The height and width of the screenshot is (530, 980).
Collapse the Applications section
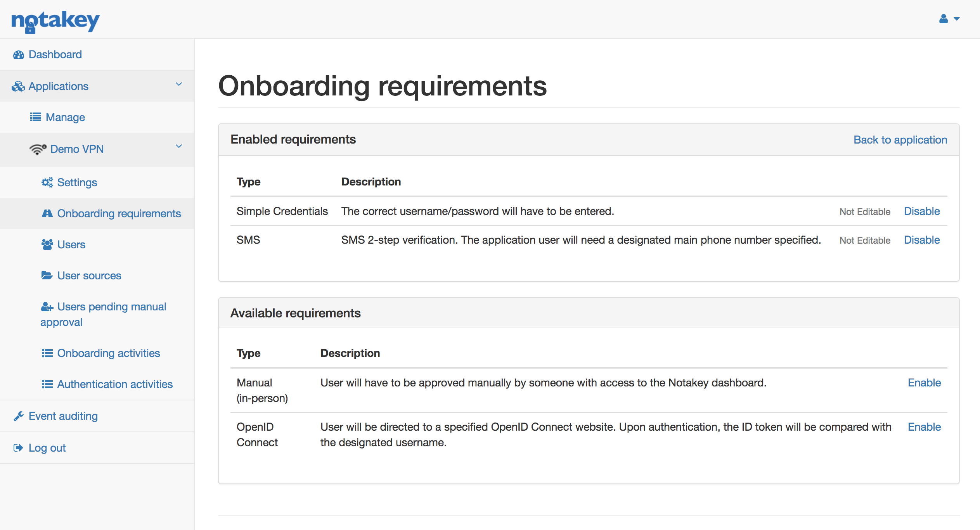pyautogui.click(x=179, y=85)
